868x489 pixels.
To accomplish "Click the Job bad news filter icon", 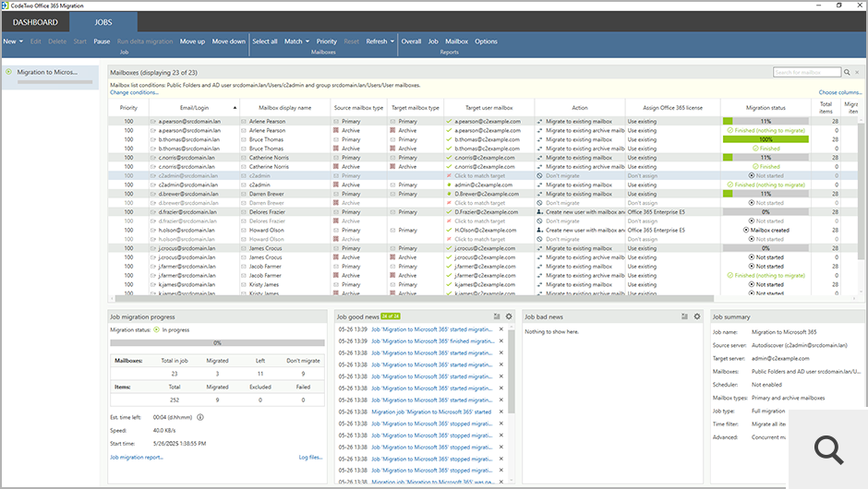I will point(685,316).
